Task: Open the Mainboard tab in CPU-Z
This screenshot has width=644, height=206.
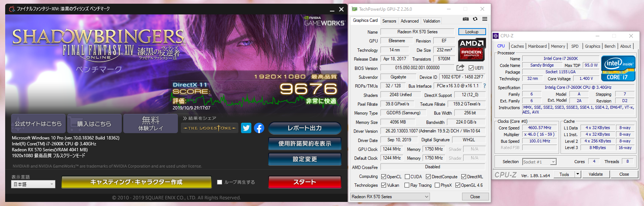Action: coord(537,46)
